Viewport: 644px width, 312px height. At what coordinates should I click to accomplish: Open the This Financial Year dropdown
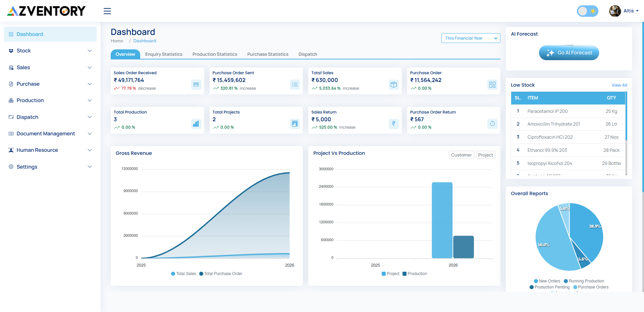pyautogui.click(x=470, y=38)
